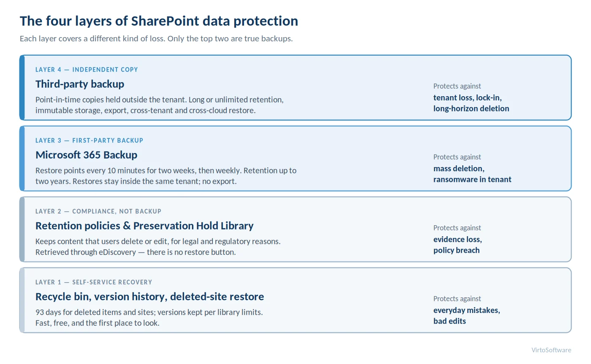Click 'Protects against' label in Layer 1 card
The width and height of the screenshot is (591, 364).
457,299
